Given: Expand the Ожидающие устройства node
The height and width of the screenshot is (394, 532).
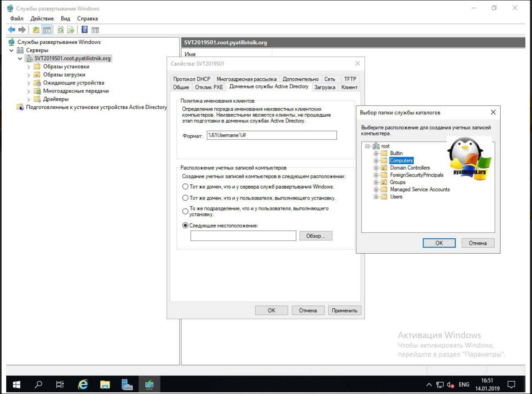Looking at the screenshot, I should 29,83.
